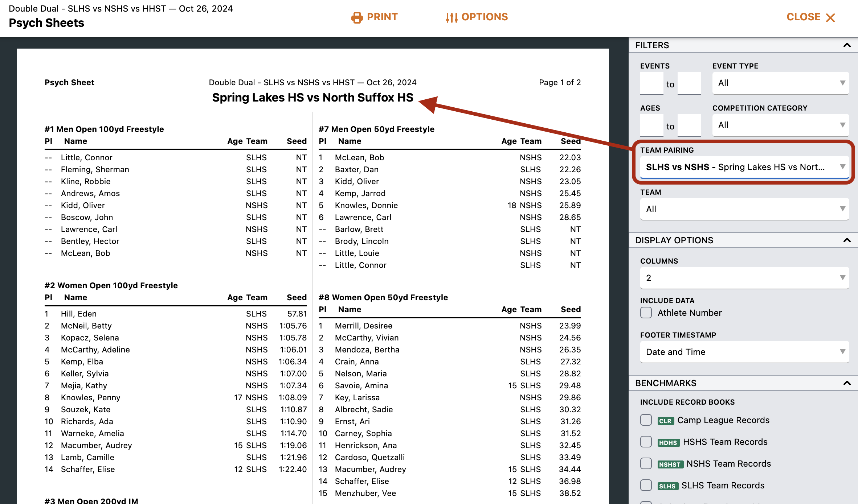Click swimmer name 'Cardoso, Quetzalli'
Viewport: 858px width, 504px height.
point(370,457)
